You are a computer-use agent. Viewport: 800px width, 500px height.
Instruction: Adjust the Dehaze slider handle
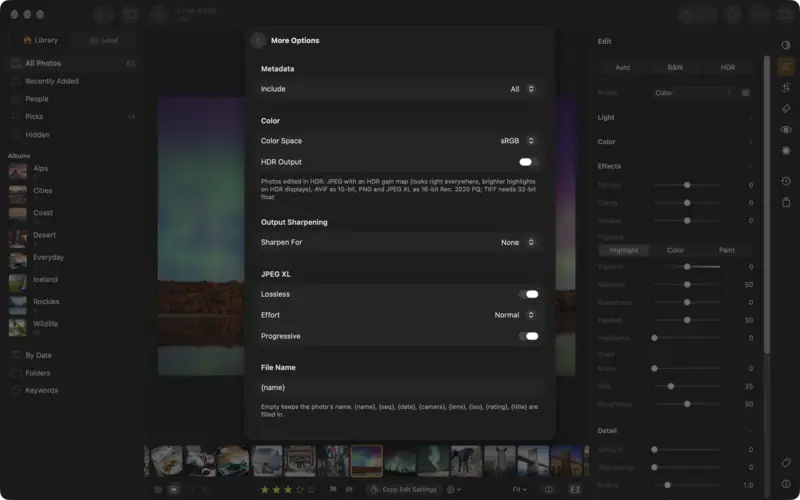coord(687,221)
